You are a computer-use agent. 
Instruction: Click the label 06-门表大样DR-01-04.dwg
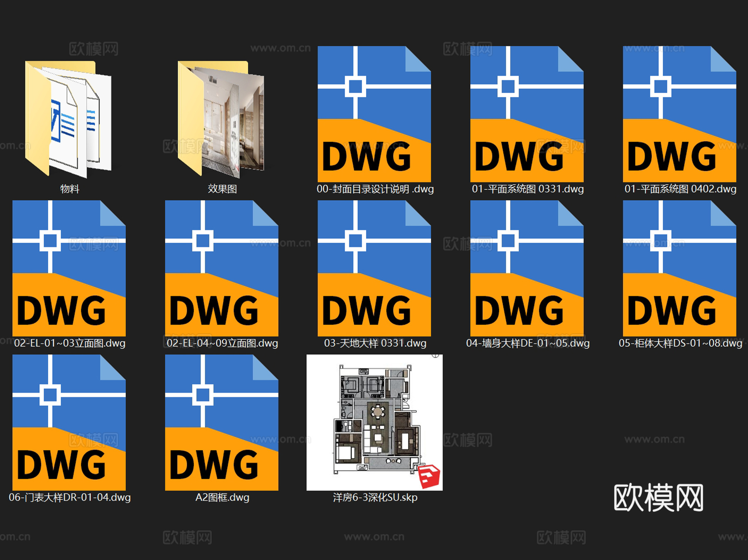click(x=70, y=498)
